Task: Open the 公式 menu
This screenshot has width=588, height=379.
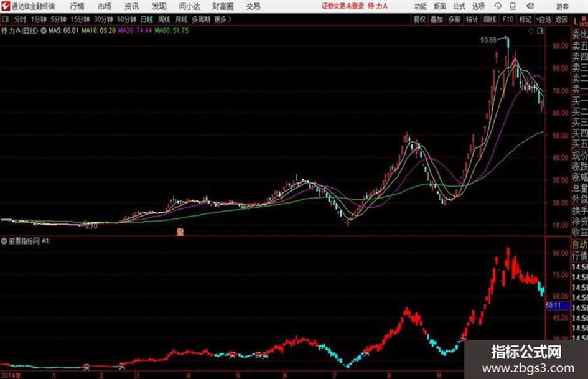Action: (x=459, y=6)
